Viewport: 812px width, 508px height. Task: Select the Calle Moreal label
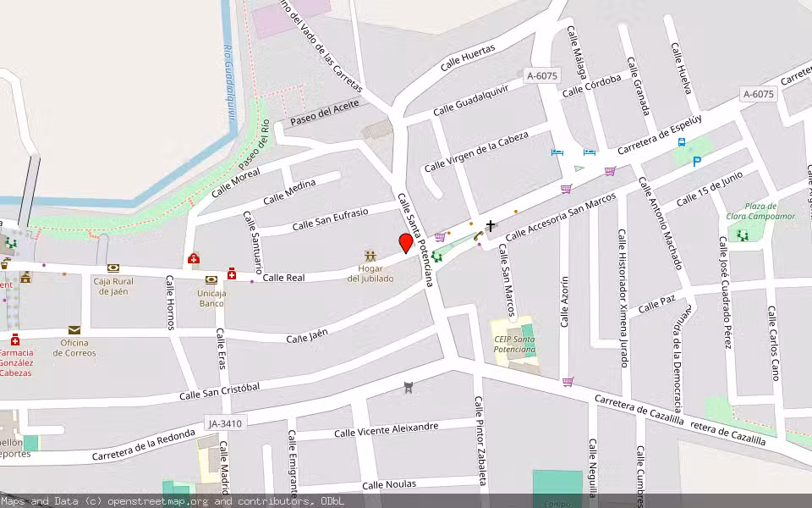click(236, 183)
